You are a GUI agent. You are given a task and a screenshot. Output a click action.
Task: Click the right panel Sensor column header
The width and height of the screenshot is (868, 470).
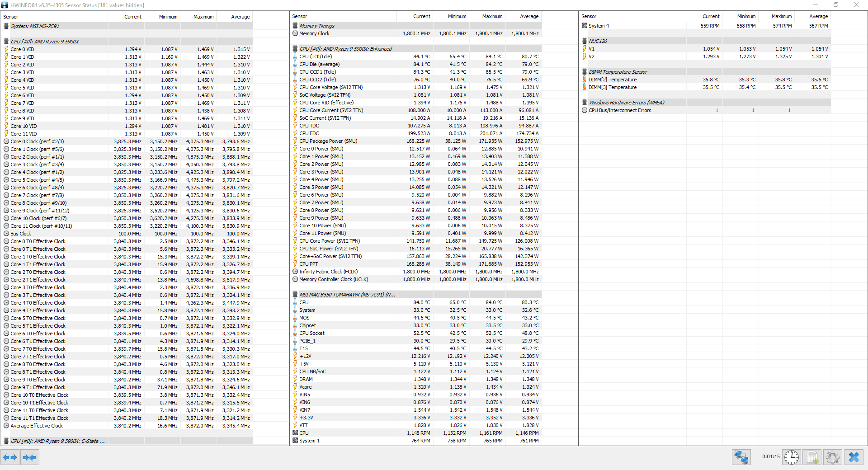(632, 16)
